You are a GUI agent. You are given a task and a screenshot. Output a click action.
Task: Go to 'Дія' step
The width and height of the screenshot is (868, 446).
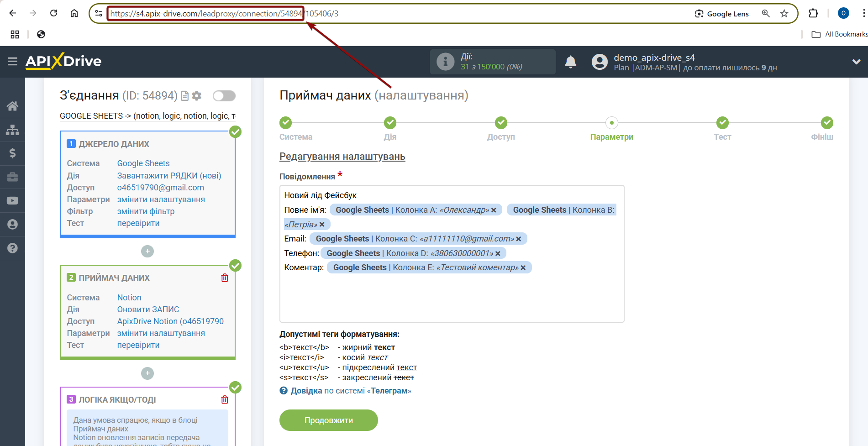[x=390, y=122]
